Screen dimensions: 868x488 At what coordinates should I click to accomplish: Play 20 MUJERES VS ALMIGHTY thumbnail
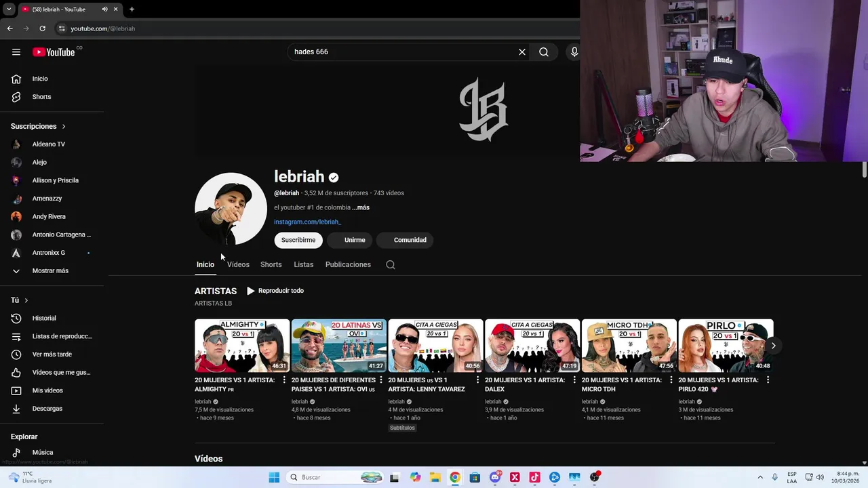242,346
